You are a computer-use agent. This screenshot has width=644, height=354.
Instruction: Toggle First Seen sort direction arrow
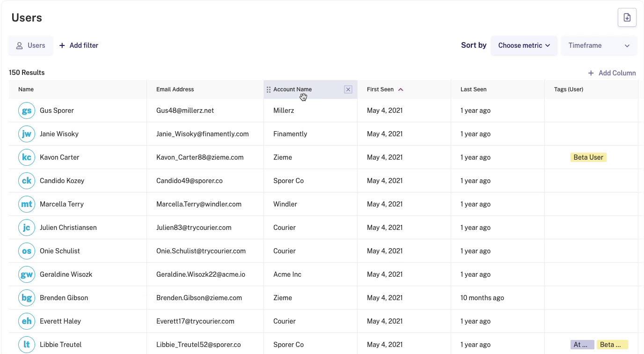click(401, 89)
